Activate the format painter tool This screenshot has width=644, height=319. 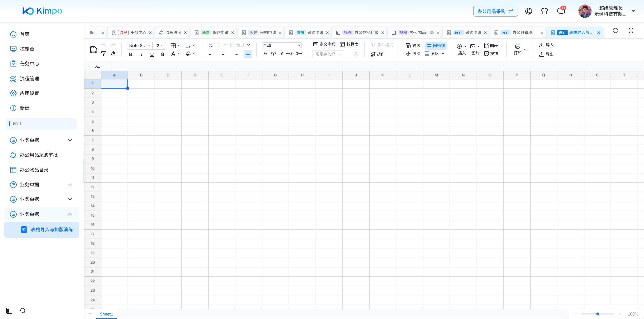(104, 54)
